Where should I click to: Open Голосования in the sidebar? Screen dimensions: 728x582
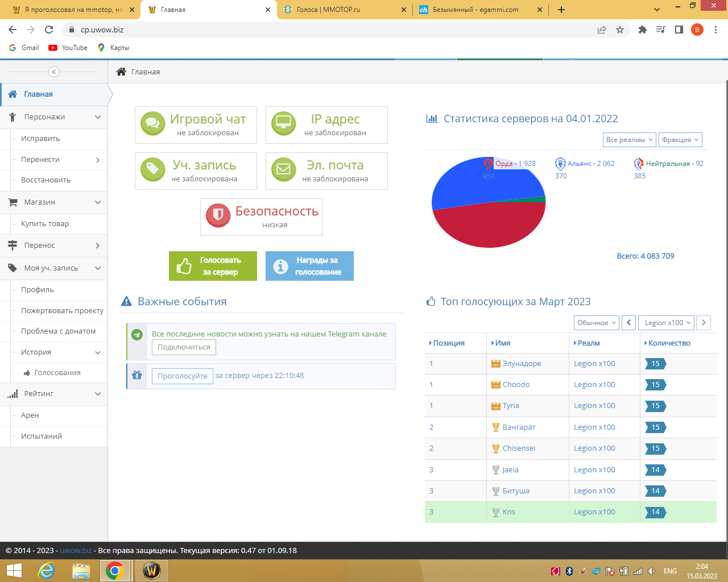57,373
